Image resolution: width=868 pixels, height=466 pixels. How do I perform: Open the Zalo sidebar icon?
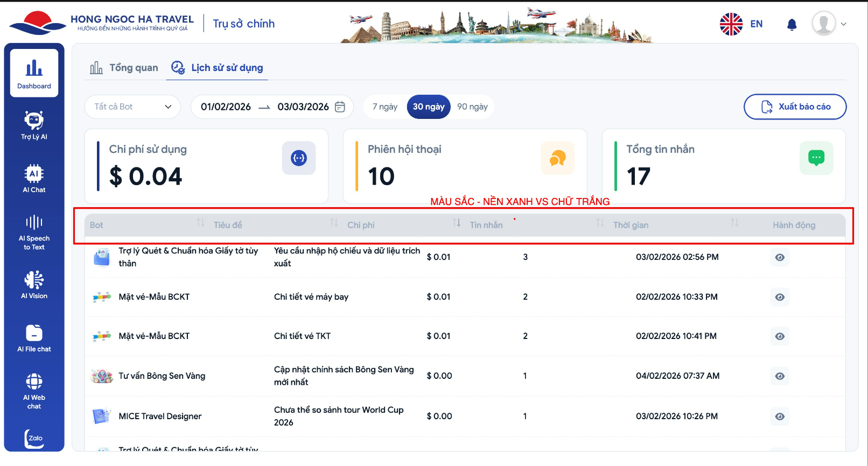pos(34,438)
